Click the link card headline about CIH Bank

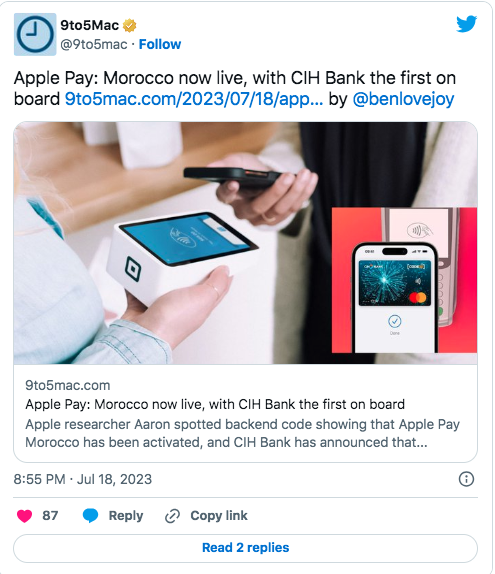tap(215, 404)
